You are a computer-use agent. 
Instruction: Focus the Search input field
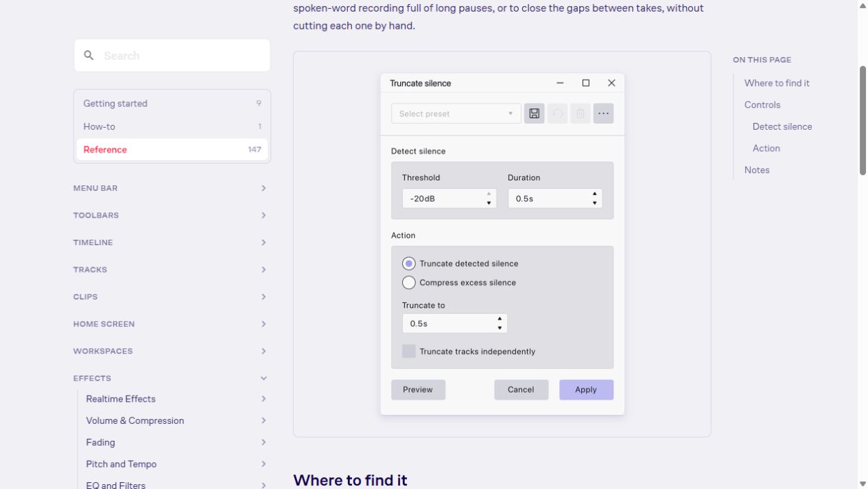pyautogui.click(x=172, y=56)
